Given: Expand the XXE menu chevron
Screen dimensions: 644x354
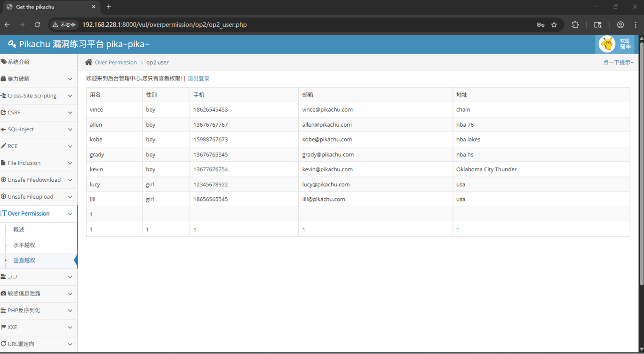Looking at the screenshot, I should pos(70,327).
